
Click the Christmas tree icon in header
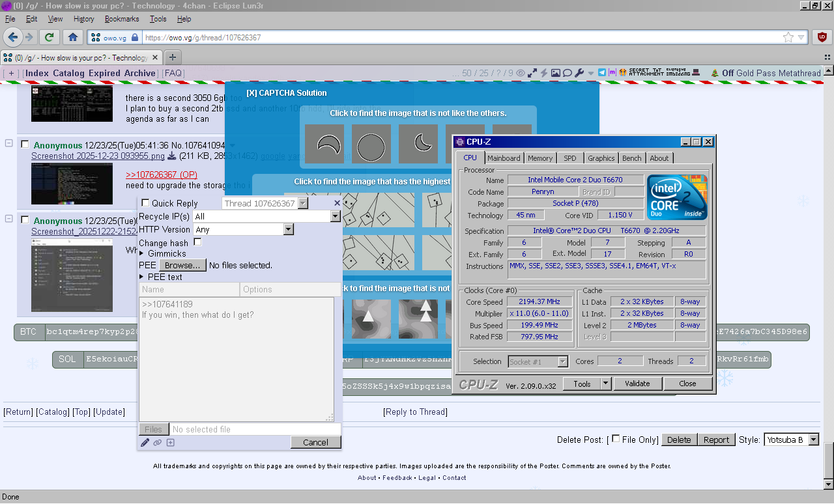pos(715,73)
